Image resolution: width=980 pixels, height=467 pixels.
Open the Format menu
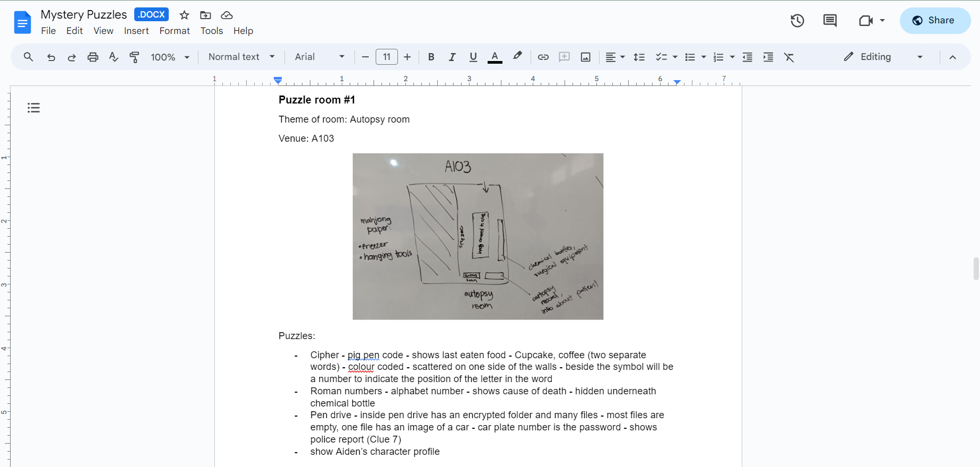(x=175, y=31)
